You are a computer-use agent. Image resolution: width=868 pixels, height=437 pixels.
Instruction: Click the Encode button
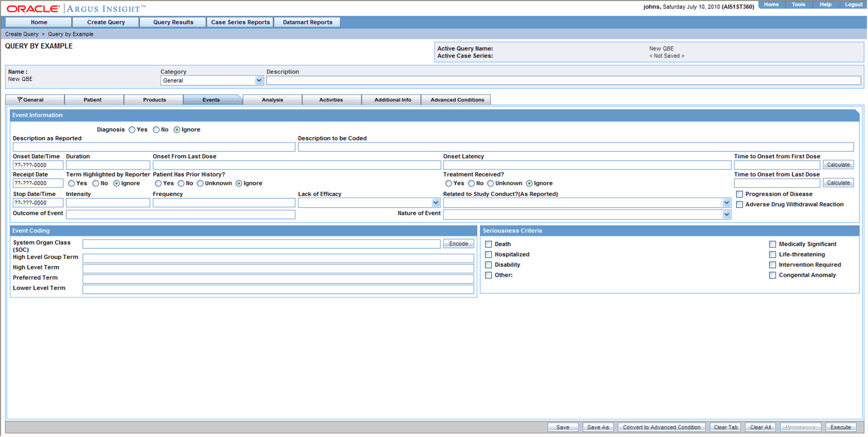(x=458, y=244)
